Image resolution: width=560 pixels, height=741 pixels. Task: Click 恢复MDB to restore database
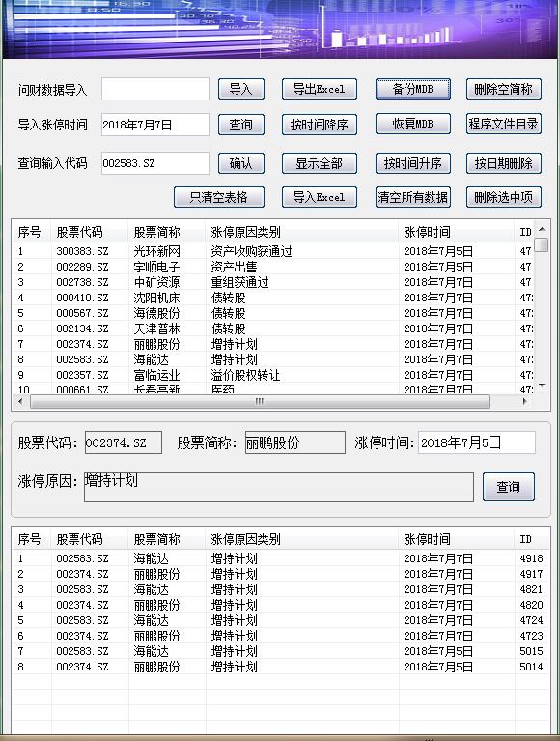point(412,124)
